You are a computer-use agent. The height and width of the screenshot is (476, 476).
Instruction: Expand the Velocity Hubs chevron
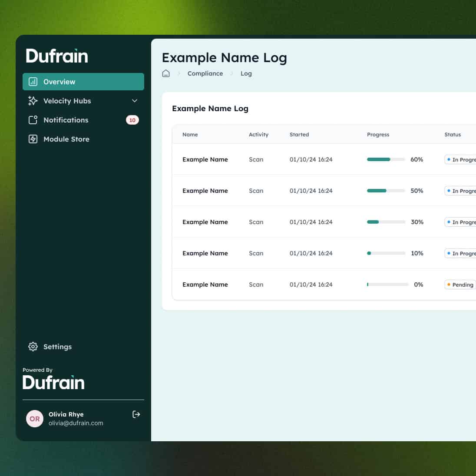tap(135, 101)
